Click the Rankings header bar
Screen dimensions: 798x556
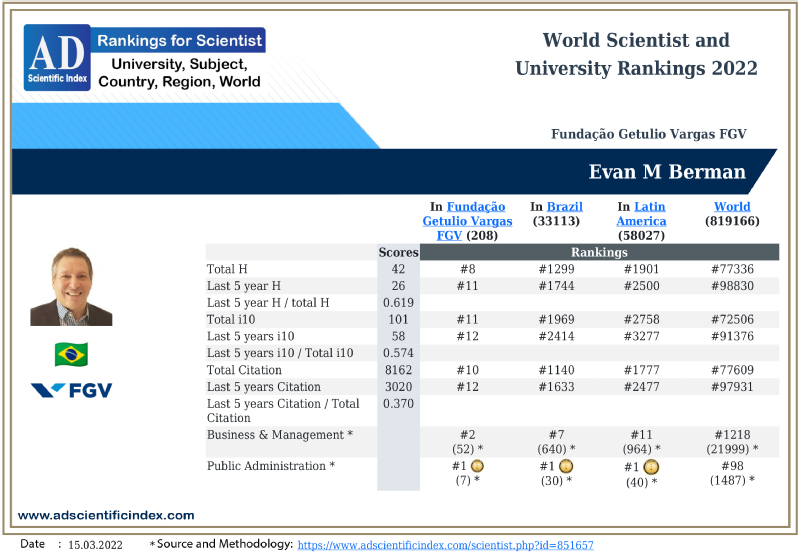tap(599, 252)
